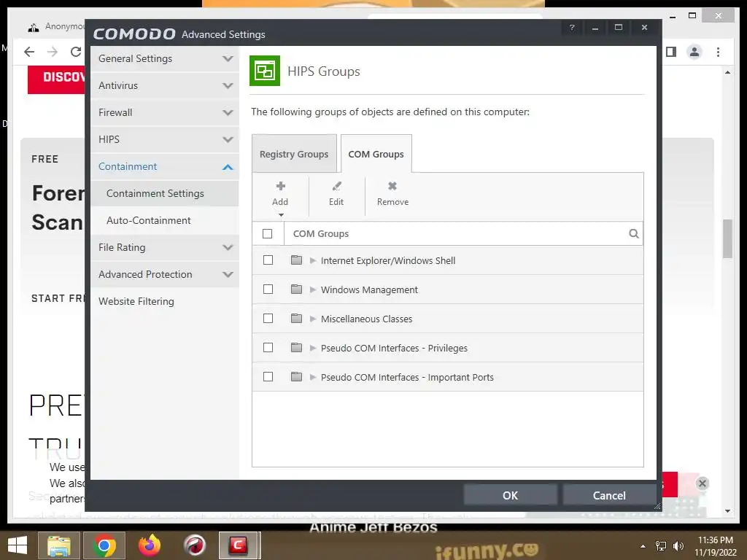Click the Internet Explorer/Windows Shell folder icon
This screenshot has height=560, width=747.
coord(296,260)
